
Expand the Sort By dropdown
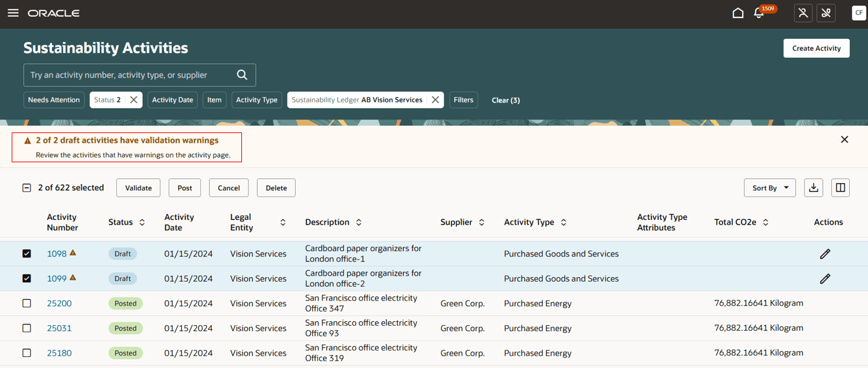[x=769, y=188]
